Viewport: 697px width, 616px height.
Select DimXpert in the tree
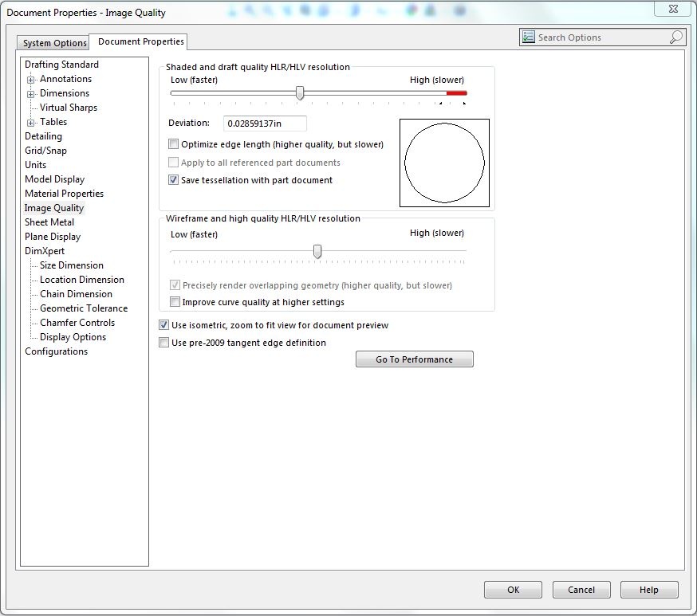tap(45, 251)
